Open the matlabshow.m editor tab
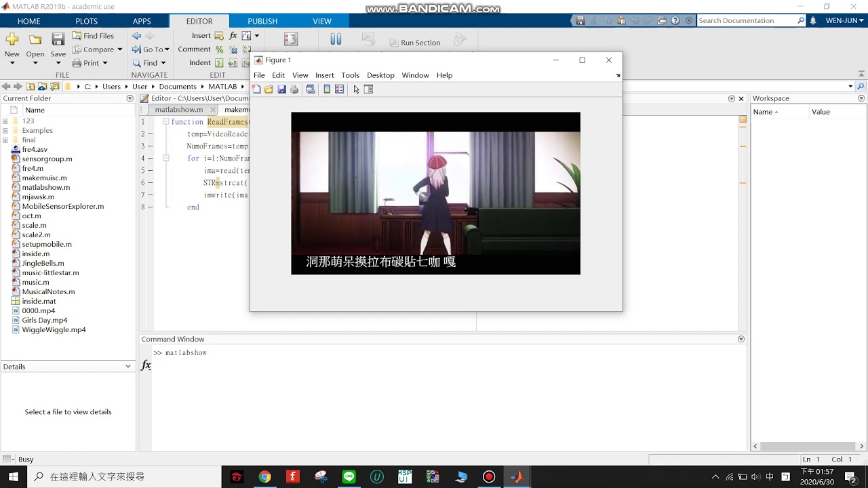 click(x=179, y=110)
